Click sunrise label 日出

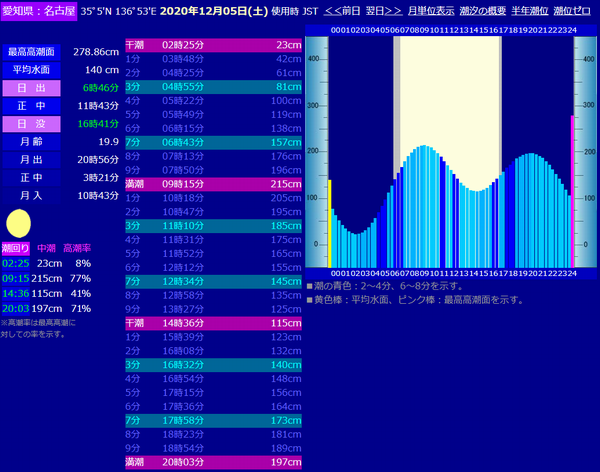click(31, 88)
